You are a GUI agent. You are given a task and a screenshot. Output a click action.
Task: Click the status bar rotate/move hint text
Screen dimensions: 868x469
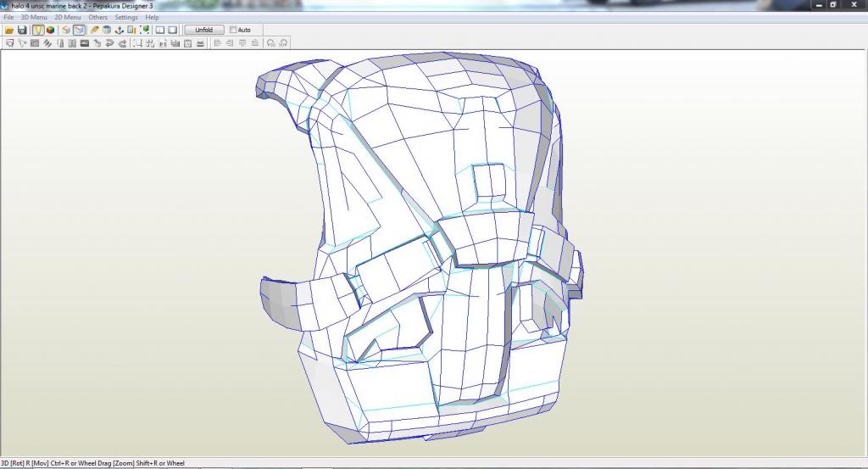tap(92, 463)
